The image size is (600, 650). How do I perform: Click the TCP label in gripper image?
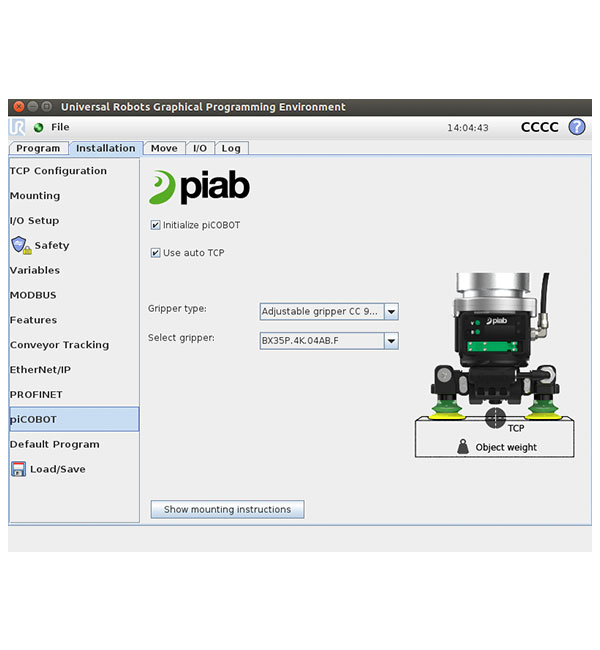pos(516,428)
